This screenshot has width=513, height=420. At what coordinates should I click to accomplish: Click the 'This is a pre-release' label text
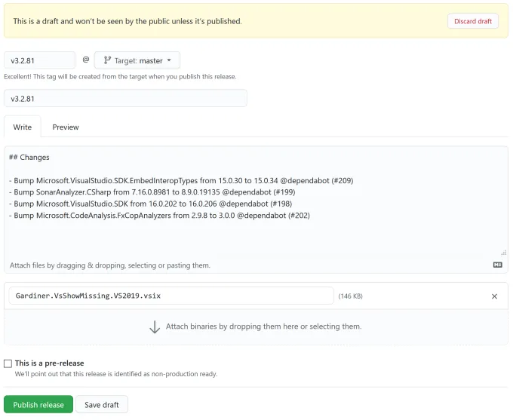click(50, 363)
